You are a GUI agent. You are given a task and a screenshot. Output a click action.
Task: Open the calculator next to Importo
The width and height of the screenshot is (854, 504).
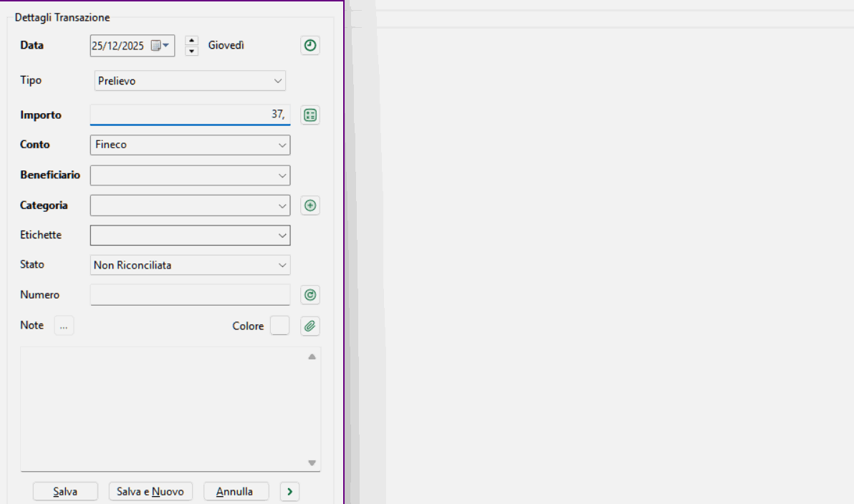pos(310,115)
